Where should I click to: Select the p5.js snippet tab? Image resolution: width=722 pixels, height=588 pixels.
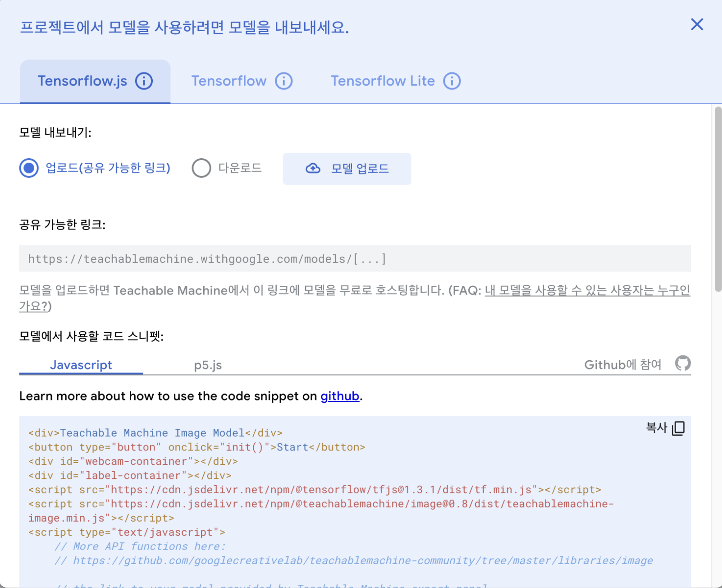[x=208, y=365]
